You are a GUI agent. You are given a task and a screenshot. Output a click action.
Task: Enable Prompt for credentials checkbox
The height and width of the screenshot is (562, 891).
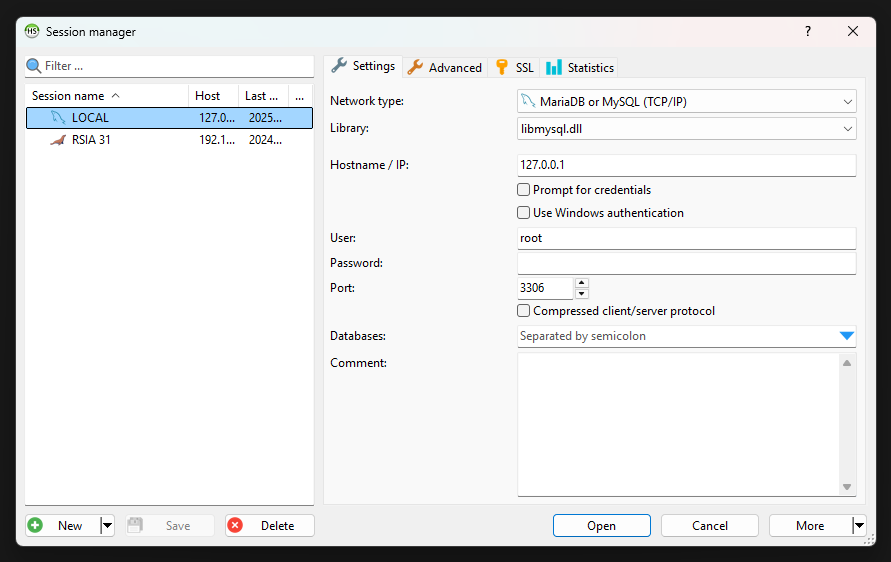tap(523, 189)
